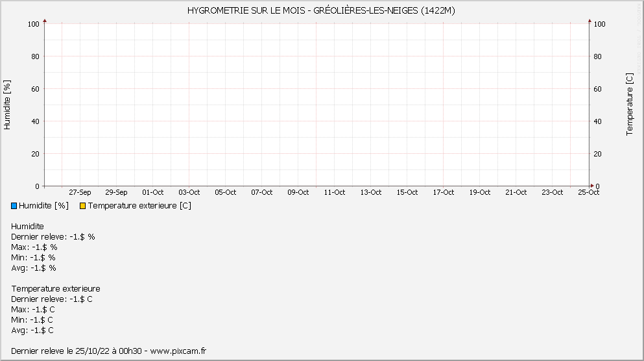
Task: Click the 'Dernier releve: -1.$ %' humidity line
Action: (x=53, y=236)
